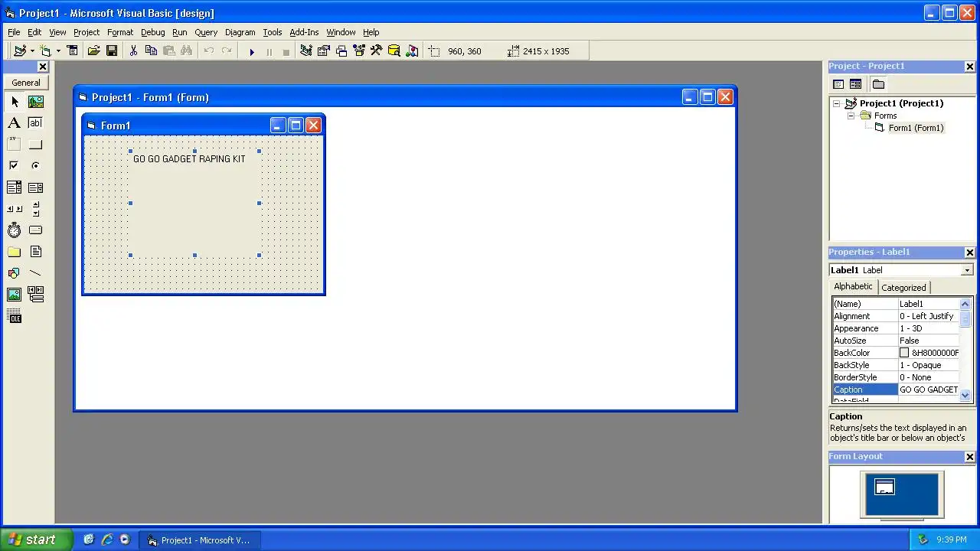980x551 pixels.
Task: Switch to Alphabetic properties tab
Action: [853, 286]
